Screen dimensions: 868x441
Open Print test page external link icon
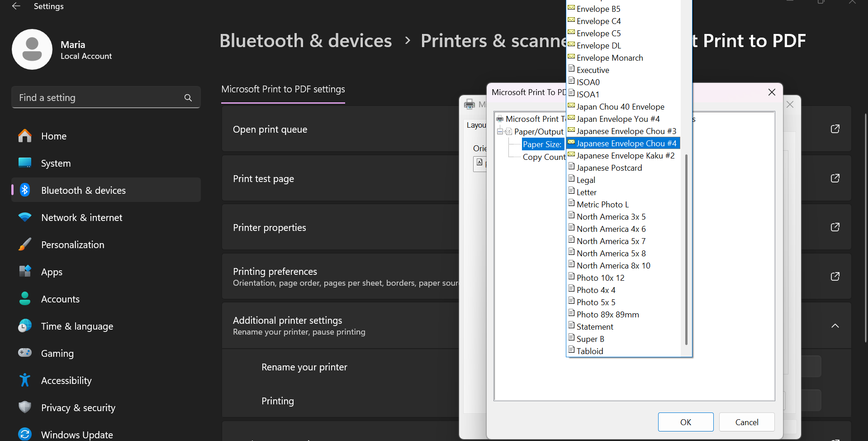point(835,178)
